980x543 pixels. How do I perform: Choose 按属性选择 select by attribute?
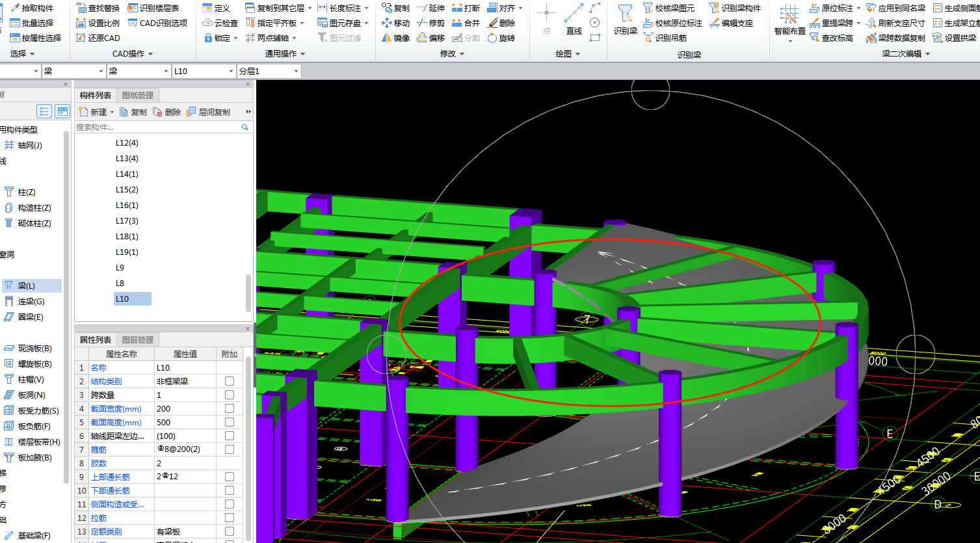36,38
